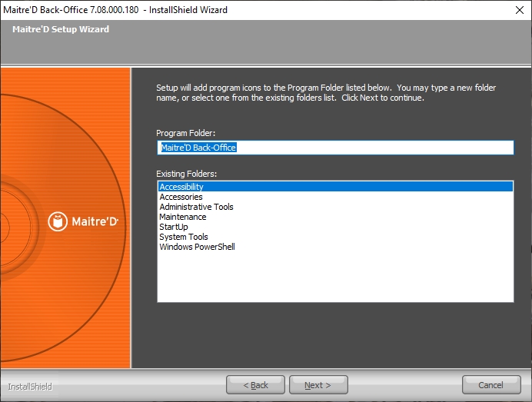Cancel the Maitre'D installation
Viewport: 532px width, 402px height.
coord(490,385)
